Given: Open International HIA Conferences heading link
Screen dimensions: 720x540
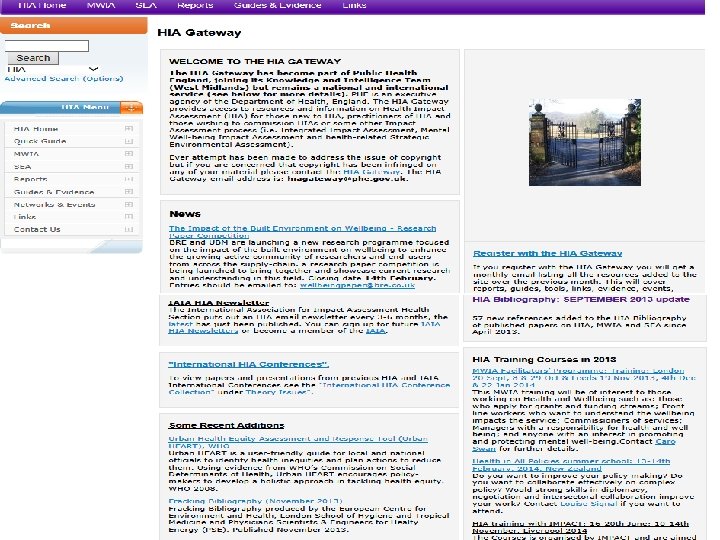Looking at the screenshot, I should point(248,364).
